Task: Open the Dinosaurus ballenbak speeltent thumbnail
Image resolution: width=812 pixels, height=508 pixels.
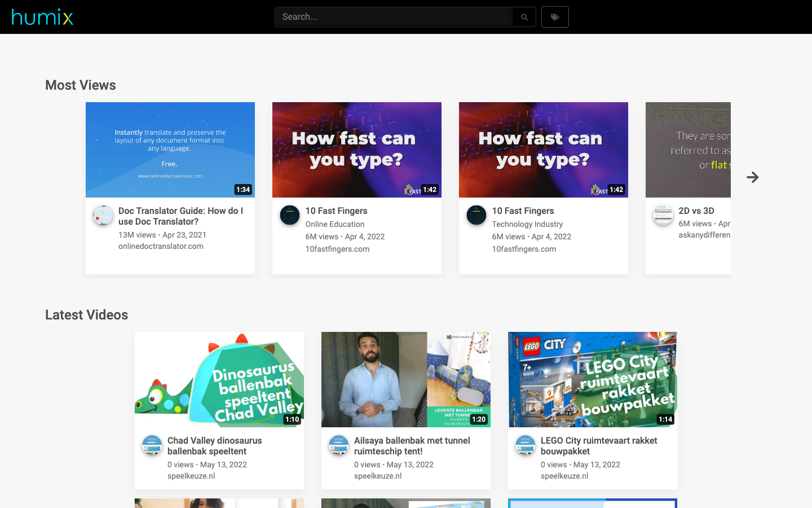Action: click(x=219, y=379)
